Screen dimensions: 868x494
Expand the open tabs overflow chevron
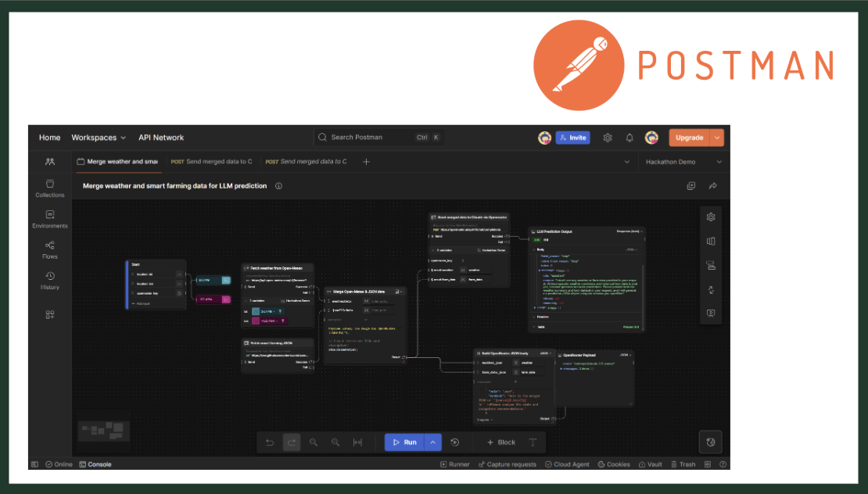pyautogui.click(x=626, y=162)
